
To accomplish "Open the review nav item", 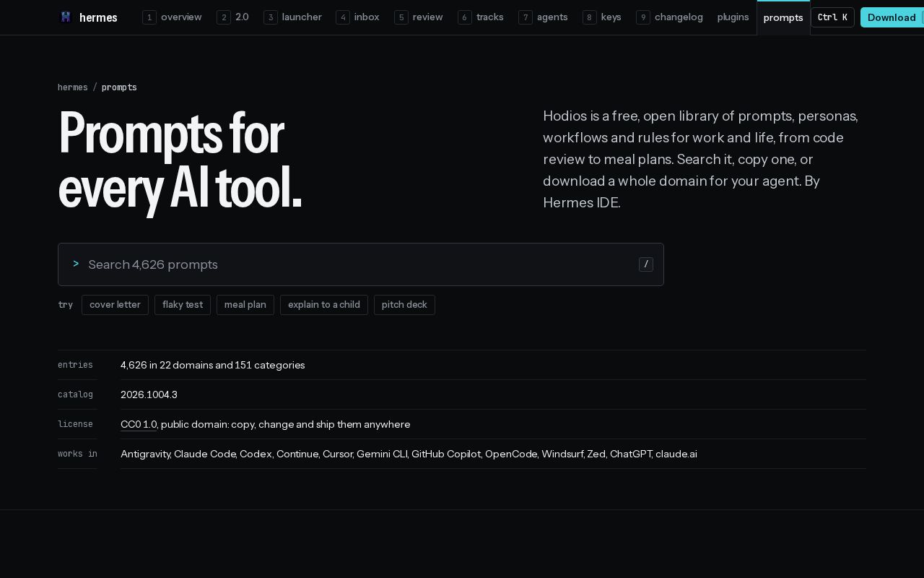I will (419, 17).
